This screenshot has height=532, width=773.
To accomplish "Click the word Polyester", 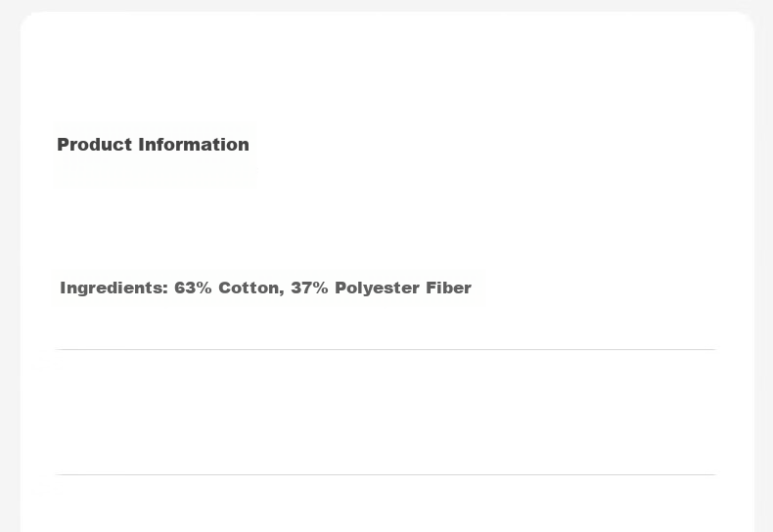I will pos(377,288).
